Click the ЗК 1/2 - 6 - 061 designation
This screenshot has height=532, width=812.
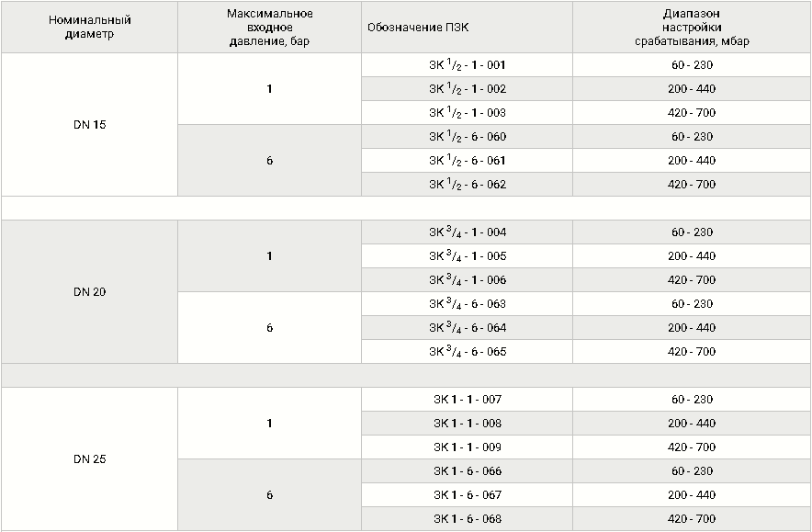pos(467,160)
